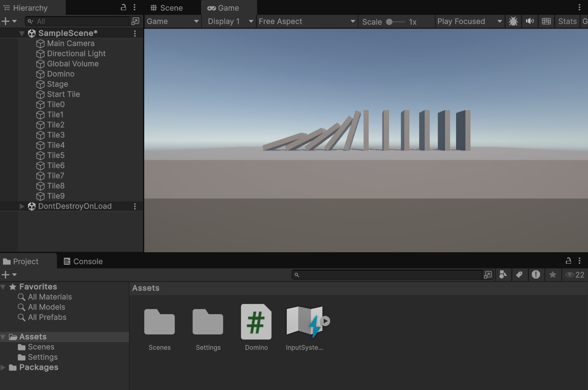
Task: Adjust the Scale slider handle
Action: (389, 22)
